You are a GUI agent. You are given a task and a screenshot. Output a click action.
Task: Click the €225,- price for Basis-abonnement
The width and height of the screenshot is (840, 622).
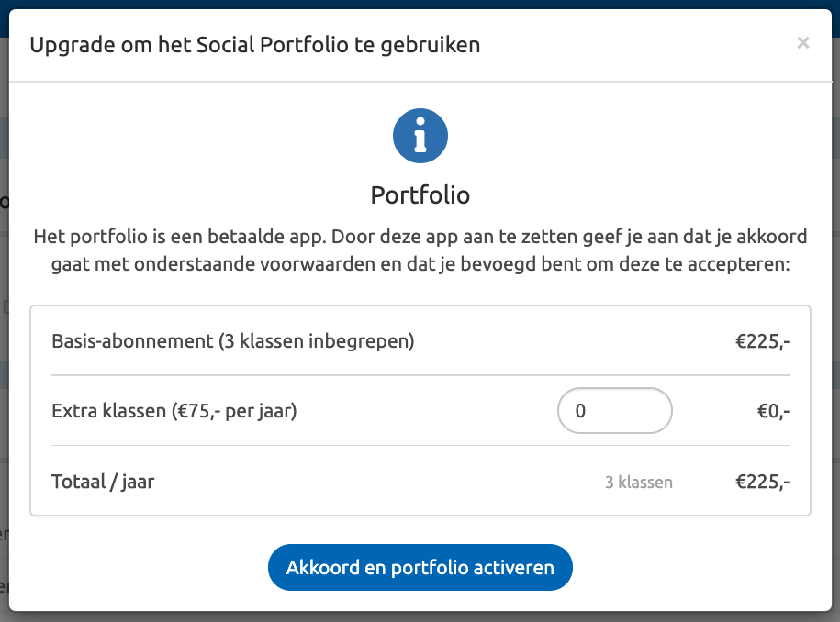763,340
